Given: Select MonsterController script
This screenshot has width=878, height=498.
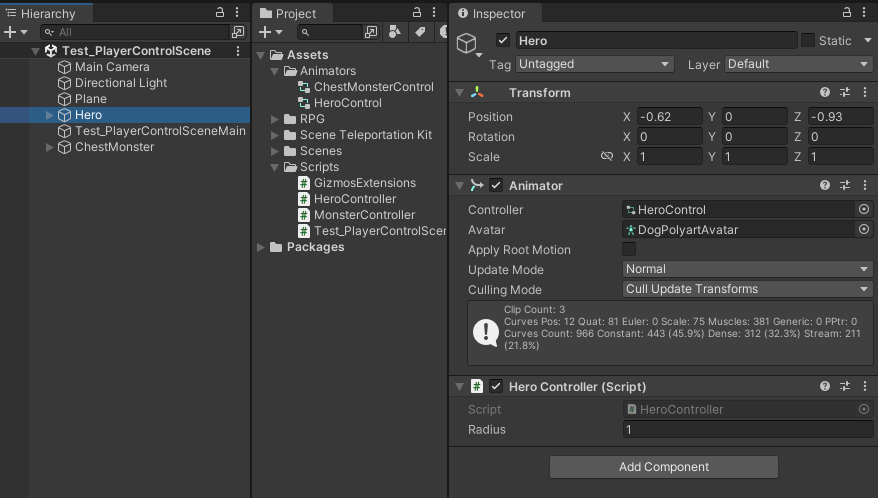Looking at the screenshot, I should point(365,215).
